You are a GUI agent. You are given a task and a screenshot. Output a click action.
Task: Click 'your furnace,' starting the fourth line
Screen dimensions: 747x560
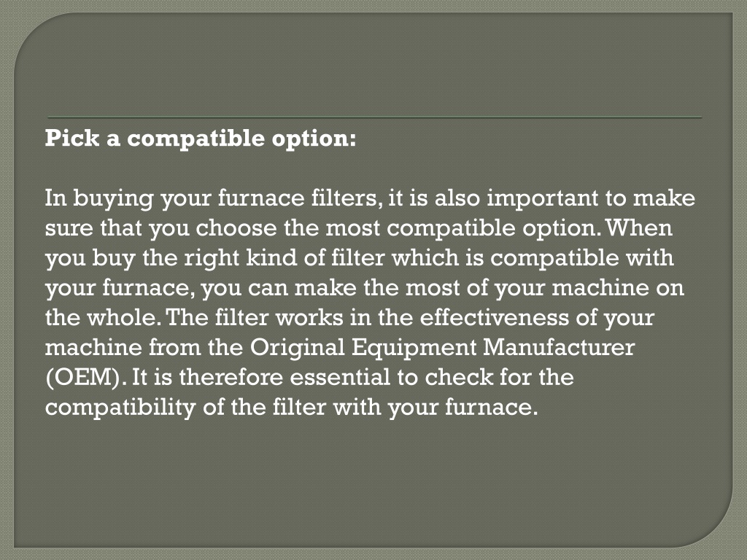coord(120,289)
